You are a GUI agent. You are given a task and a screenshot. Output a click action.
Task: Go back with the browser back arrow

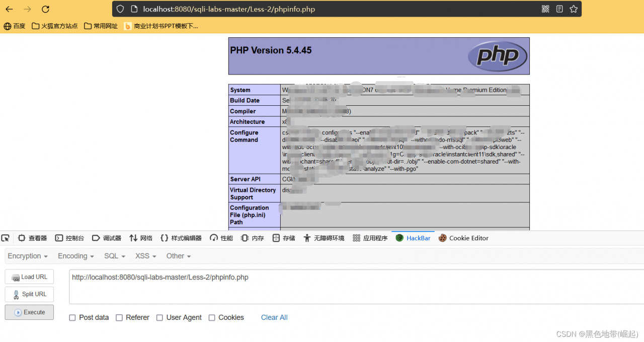(10, 9)
